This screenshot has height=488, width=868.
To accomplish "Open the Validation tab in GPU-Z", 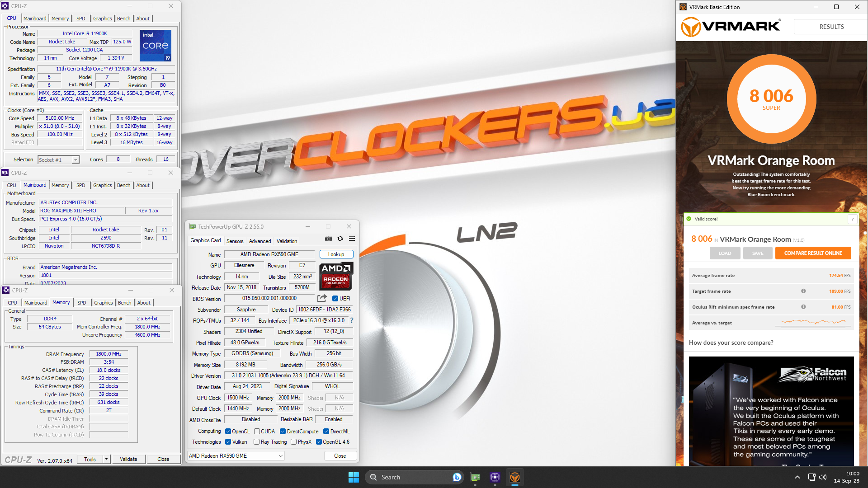I will (287, 241).
